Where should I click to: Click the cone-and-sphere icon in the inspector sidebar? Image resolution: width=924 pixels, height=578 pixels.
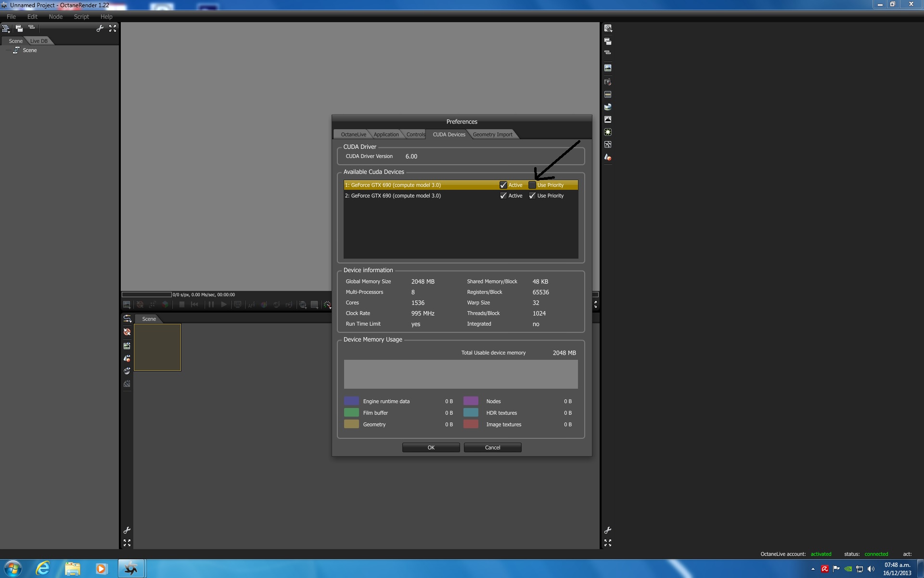(x=608, y=158)
